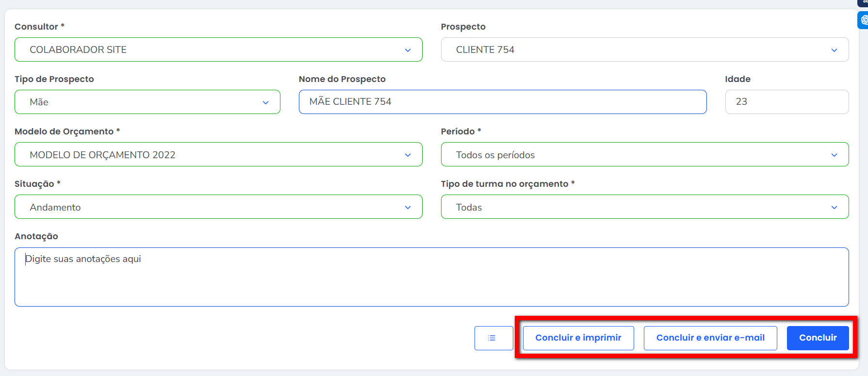Expand the Tipo de Prospecto dropdown
The height and width of the screenshot is (376, 868).
[x=147, y=102]
